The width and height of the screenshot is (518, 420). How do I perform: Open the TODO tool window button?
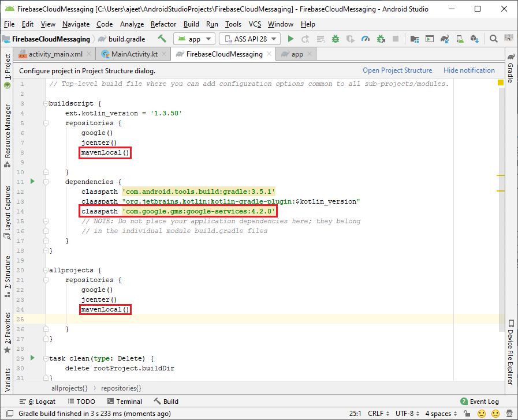pyautogui.click(x=81, y=402)
